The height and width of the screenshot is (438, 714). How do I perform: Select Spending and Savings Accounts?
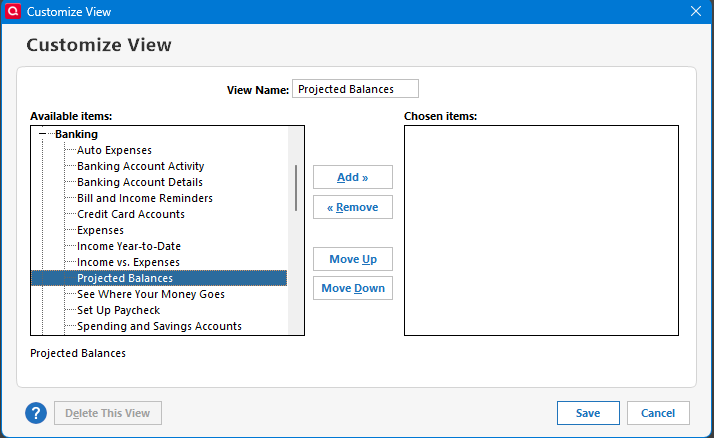tap(159, 326)
